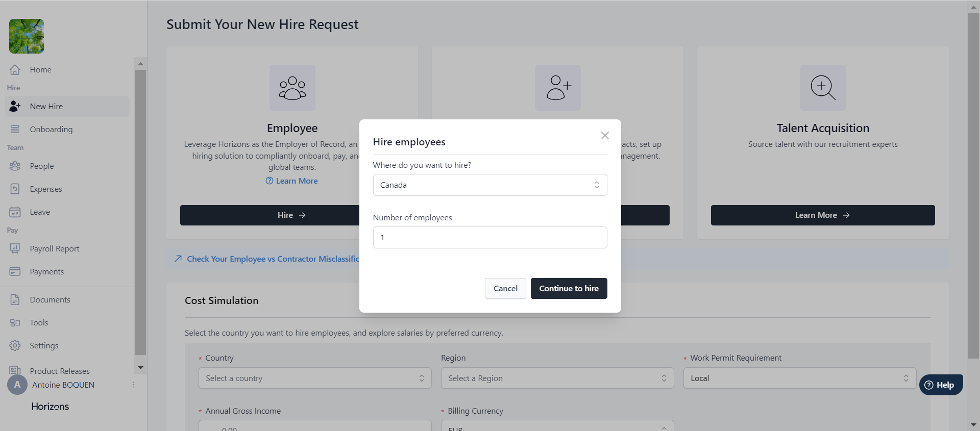Click the Expenses receipt icon
Viewport: 980px width, 431px height.
[15, 189]
